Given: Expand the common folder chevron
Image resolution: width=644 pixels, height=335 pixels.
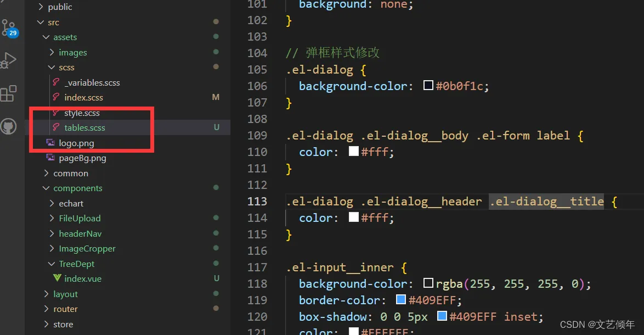Looking at the screenshot, I should [x=47, y=173].
